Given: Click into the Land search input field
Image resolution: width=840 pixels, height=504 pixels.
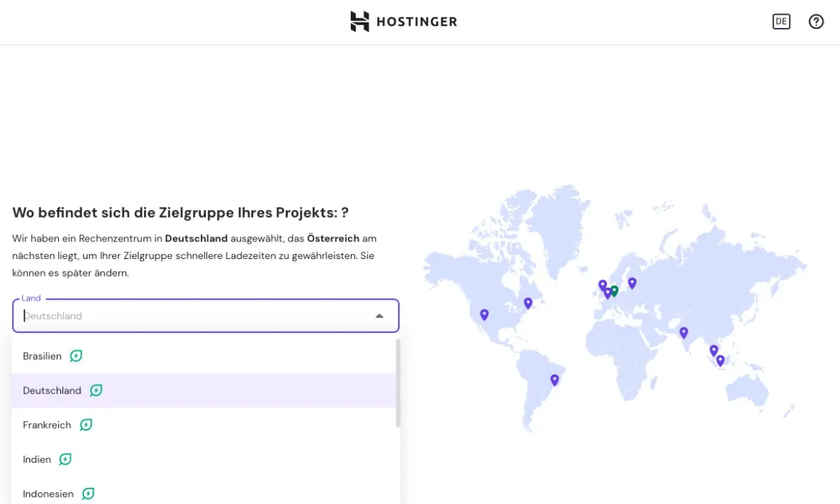Looking at the screenshot, I should pos(189,316).
